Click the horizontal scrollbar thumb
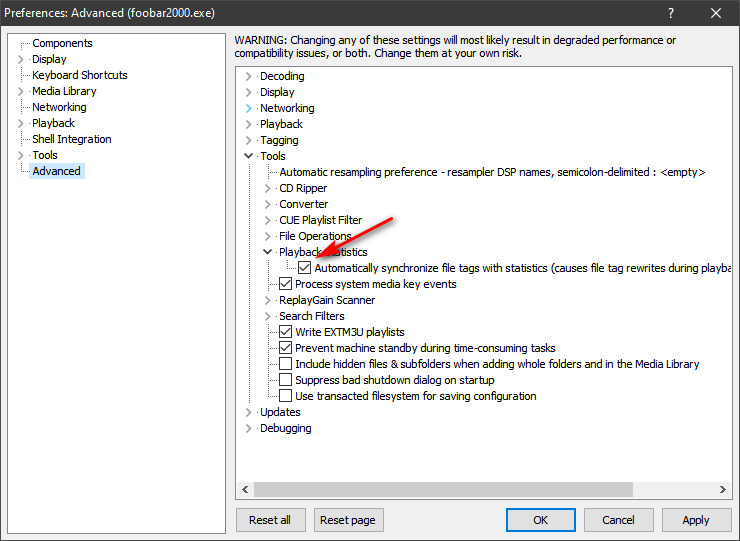740x541 pixels. pos(443,490)
